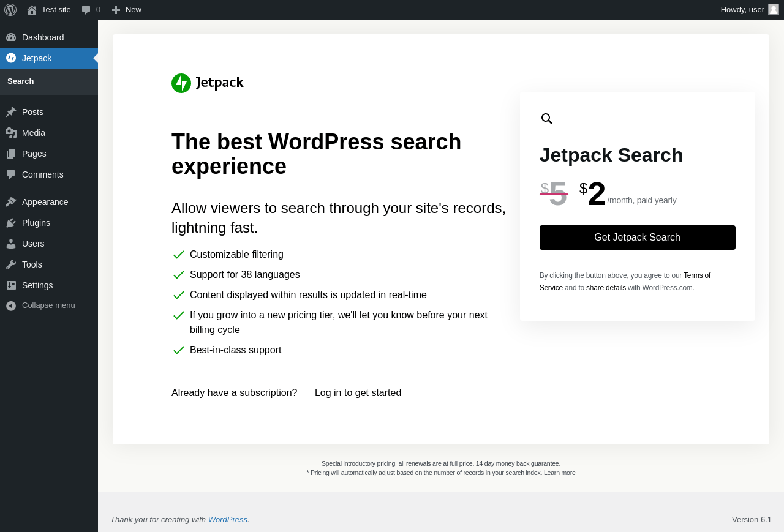
Task: Click the Plugins plug icon
Action: pos(11,223)
